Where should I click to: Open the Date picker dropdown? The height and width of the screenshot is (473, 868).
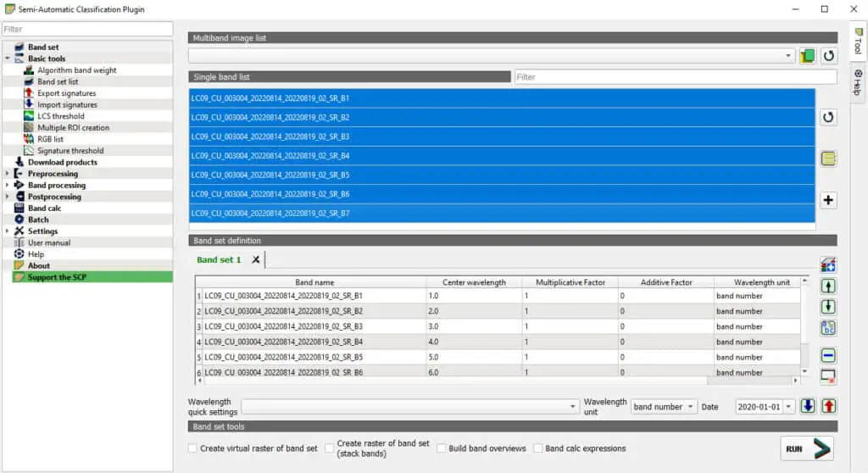[x=788, y=407]
